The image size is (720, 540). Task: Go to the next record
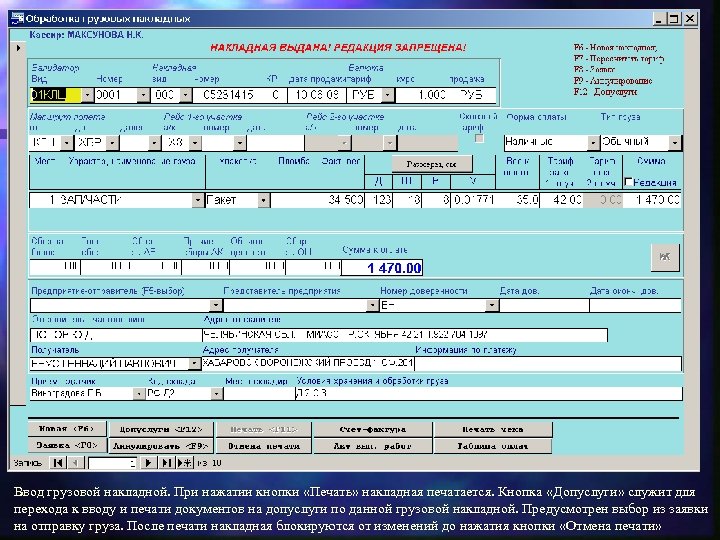click(x=148, y=462)
